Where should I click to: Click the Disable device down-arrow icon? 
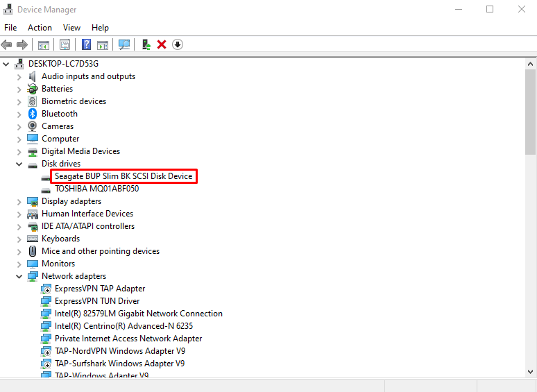click(178, 44)
